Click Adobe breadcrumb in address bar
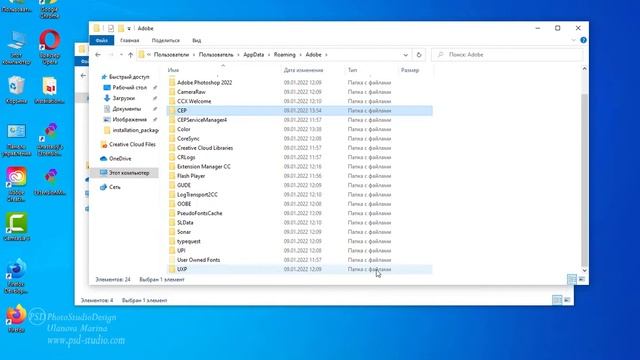The width and height of the screenshot is (640, 360). pos(313,55)
